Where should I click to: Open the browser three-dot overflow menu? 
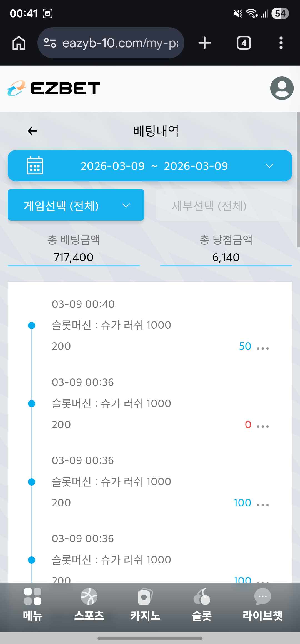pyautogui.click(x=281, y=43)
